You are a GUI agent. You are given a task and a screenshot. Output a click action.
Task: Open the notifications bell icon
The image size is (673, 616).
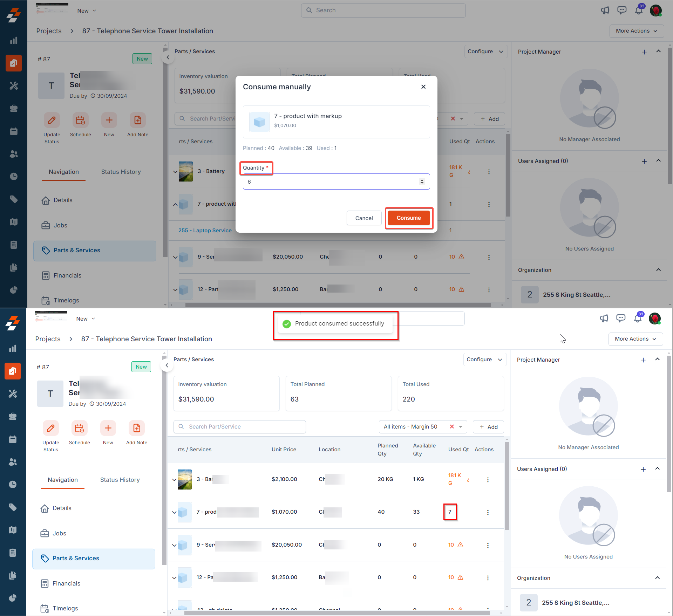point(638,318)
